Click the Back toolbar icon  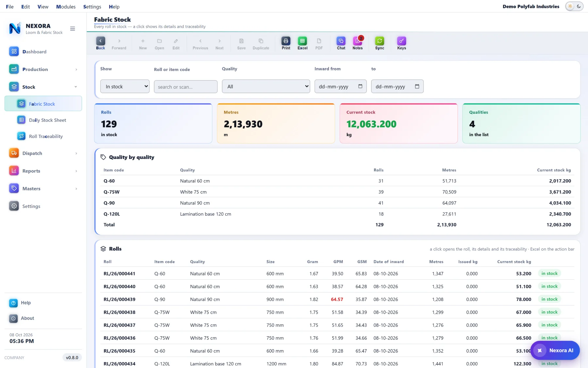click(100, 43)
